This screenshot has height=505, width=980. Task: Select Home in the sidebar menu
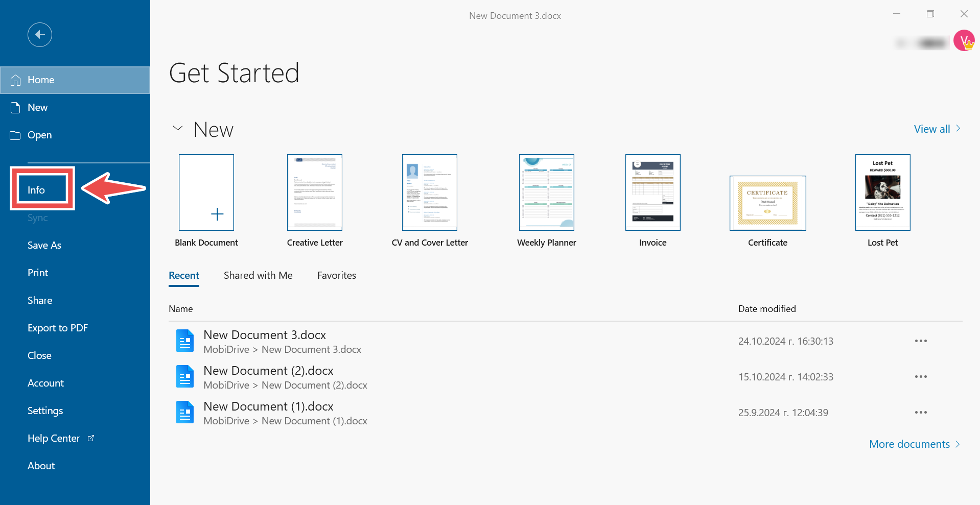(75, 80)
